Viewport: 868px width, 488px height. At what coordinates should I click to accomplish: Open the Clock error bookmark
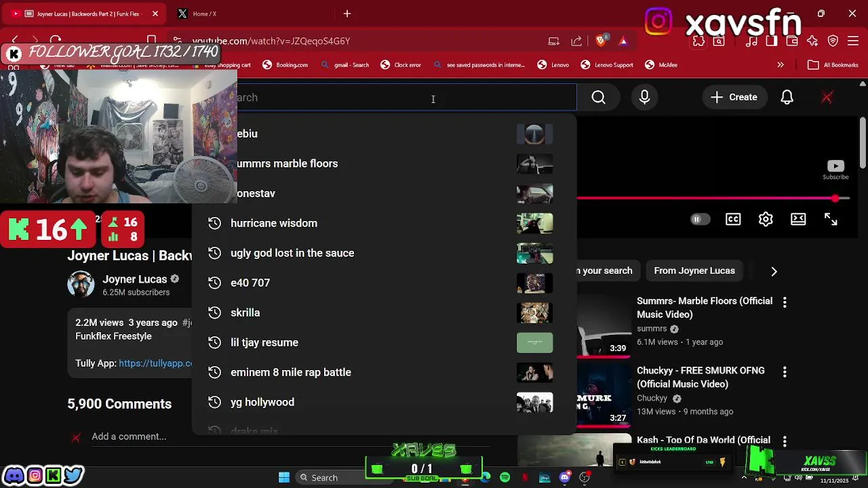tap(400, 65)
